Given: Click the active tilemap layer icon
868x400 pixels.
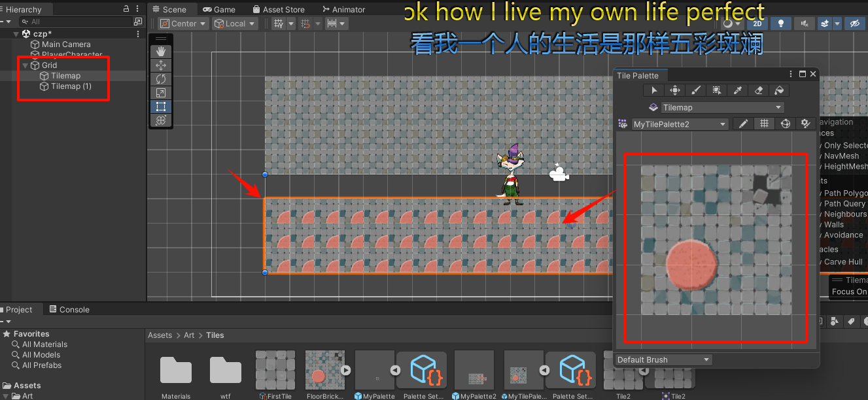Looking at the screenshot, I should (653, 107).
